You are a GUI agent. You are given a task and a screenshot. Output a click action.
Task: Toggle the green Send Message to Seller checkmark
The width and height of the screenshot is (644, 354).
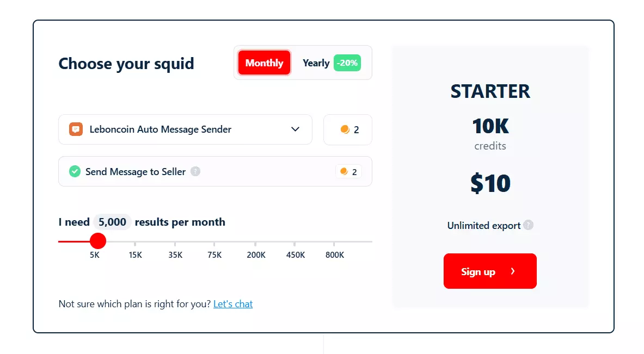pyautogui.click(x=75, y=172)
